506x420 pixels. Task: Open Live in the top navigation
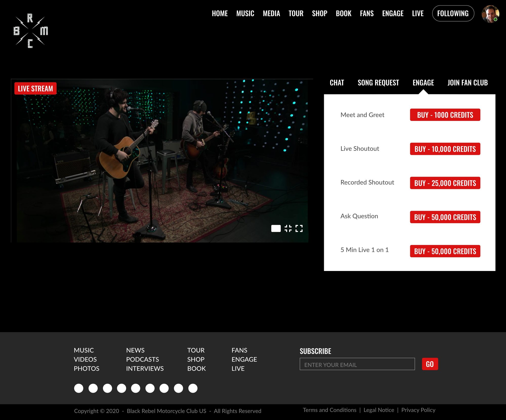[x=418, y=13]
